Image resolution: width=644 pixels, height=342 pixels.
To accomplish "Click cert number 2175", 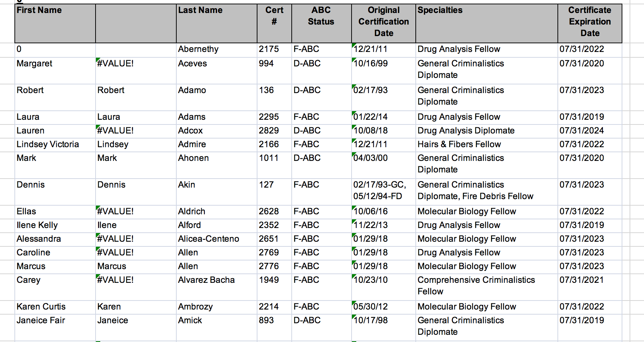I will (274, 50).
